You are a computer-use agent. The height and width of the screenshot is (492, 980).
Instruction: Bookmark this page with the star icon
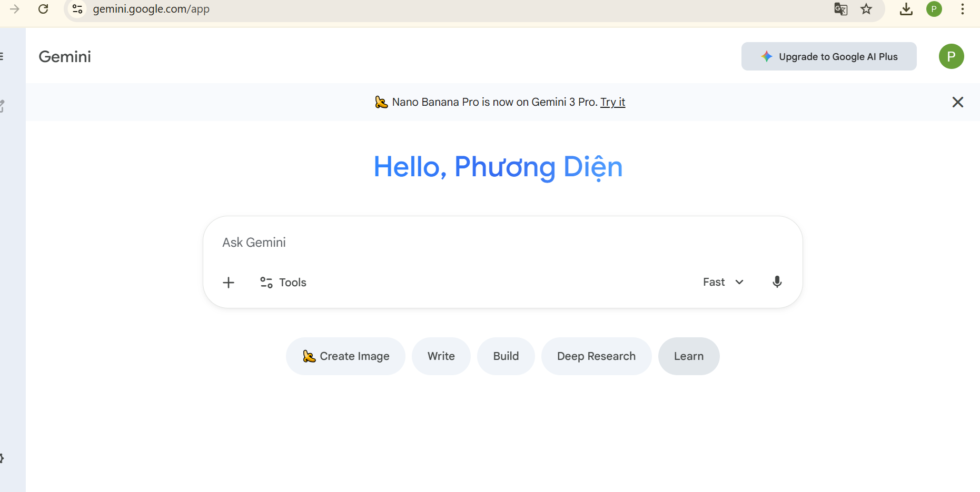(x=866, y=9)
